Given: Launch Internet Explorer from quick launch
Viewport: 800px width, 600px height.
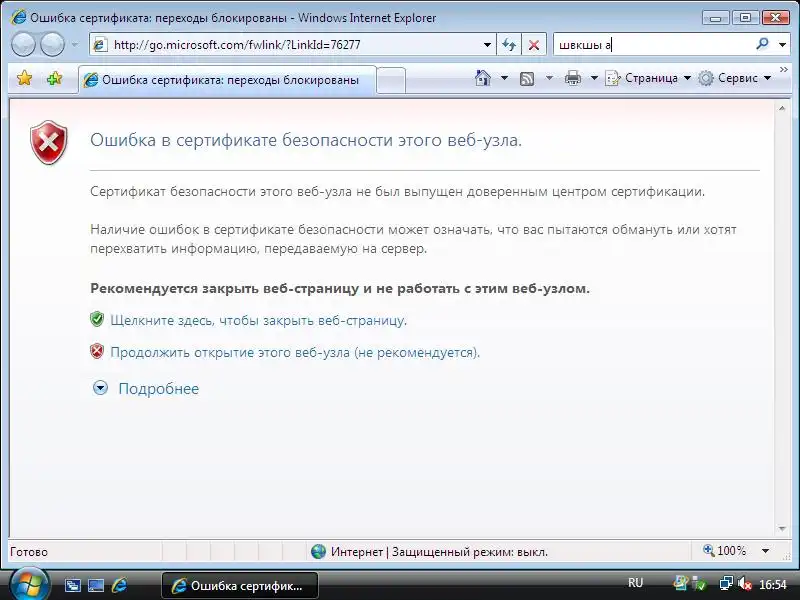Looking at the screenshot, I should point(119,585).
